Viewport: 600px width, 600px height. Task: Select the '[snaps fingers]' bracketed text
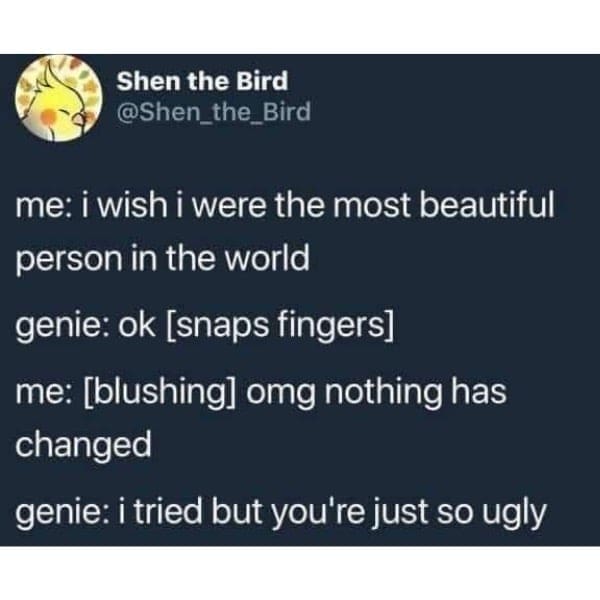point(279,328)
